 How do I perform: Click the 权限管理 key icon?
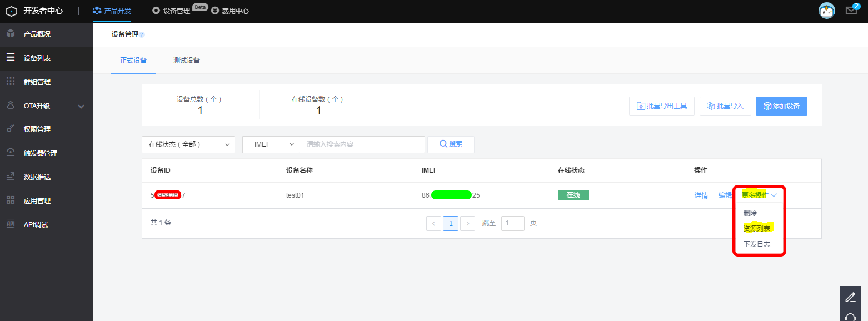click(x=10, y=128)
